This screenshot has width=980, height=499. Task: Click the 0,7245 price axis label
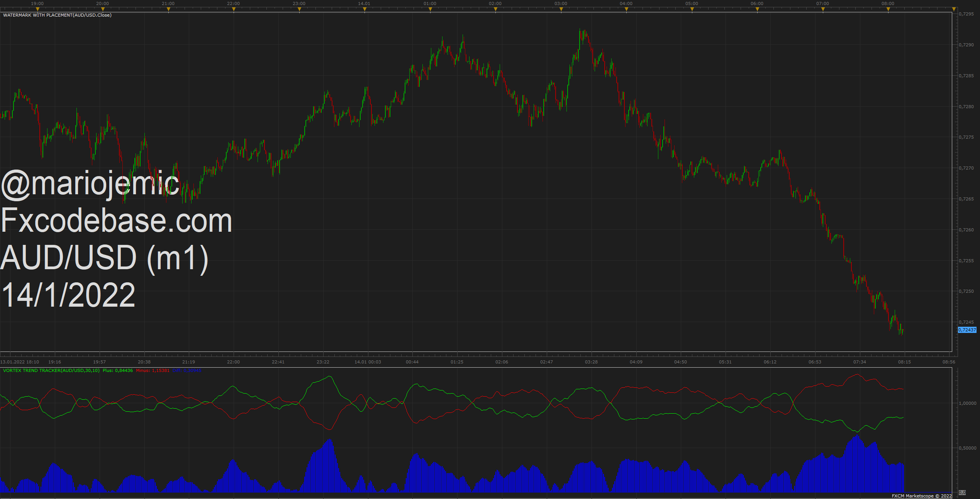tap(966, 322)
